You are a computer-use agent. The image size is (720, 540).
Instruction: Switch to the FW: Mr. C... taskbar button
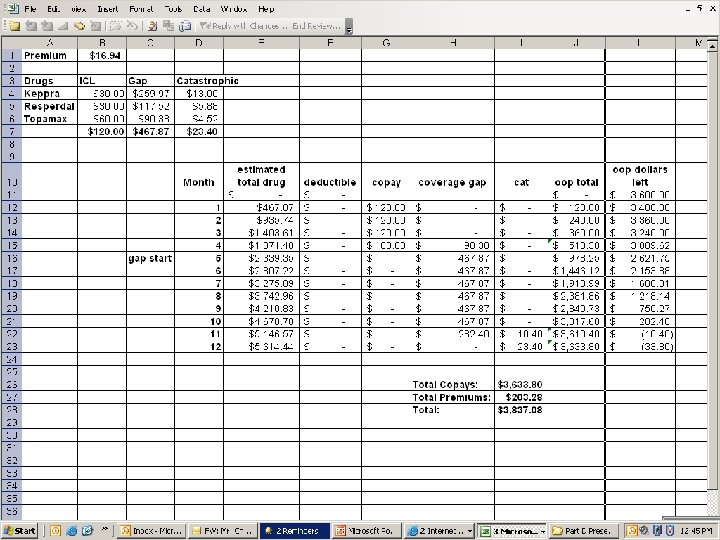pos(222,531)
